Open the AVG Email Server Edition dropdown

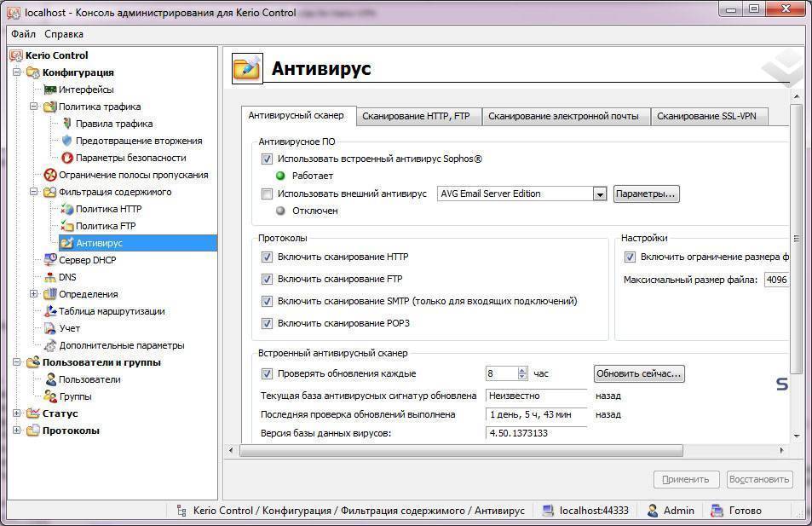pyautogui.click(x=599, y=194)
